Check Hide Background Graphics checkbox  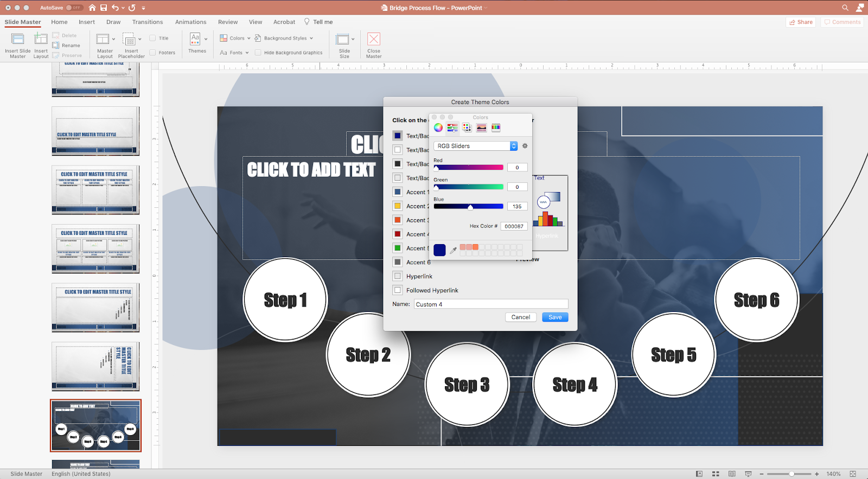tap(258, 53)
